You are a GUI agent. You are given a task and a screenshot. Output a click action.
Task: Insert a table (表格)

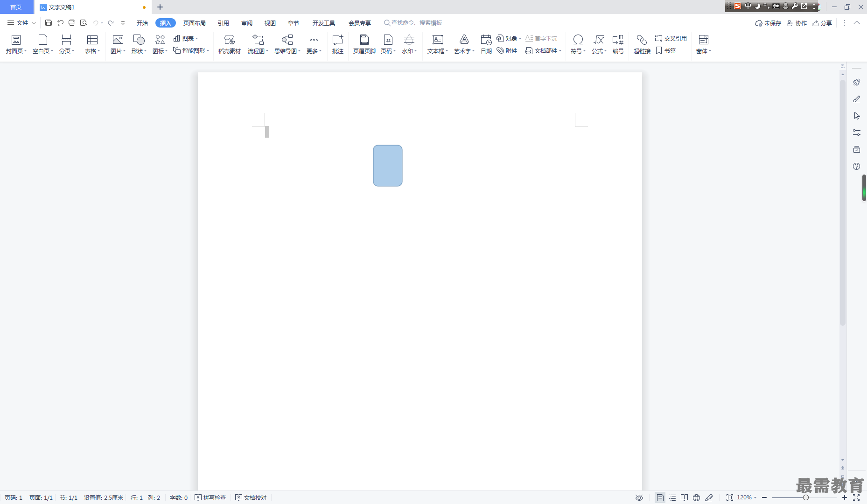(x=92, y=44)
